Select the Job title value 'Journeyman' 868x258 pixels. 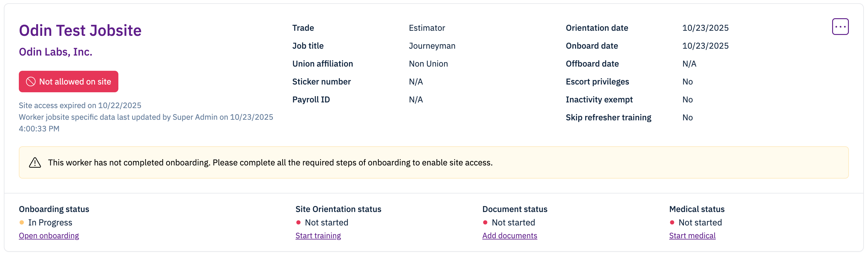[432, 46]
